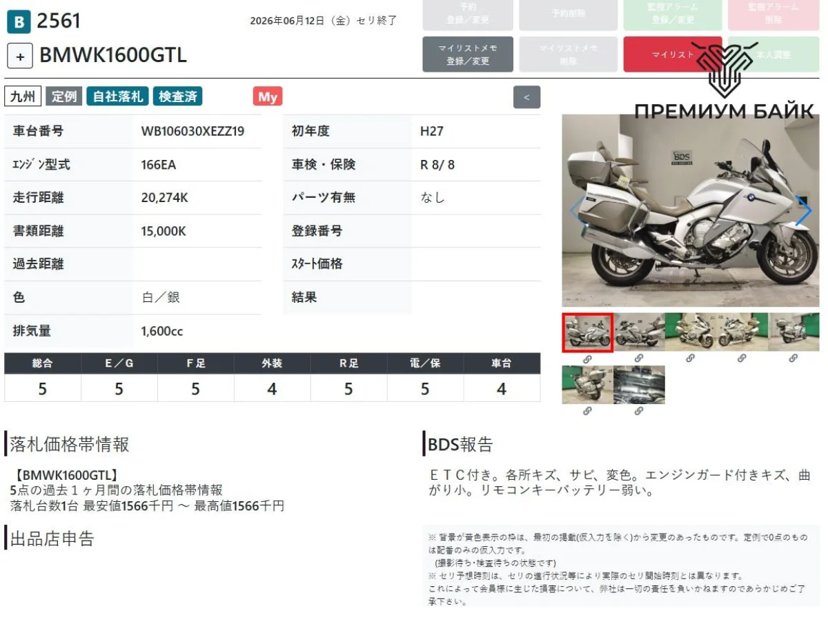
Task: Open link icon under the front-left view thumbnail
Action: coord(742,359)
